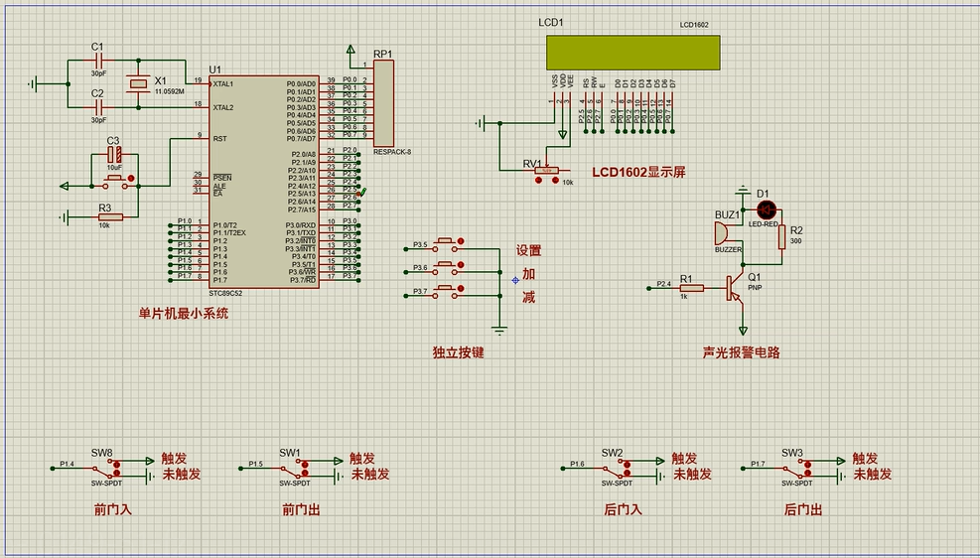Click the P2.4 terminal label near R1
Viewport: 980px width, 558px height.
pyautogui.click(x=663, y=284)
